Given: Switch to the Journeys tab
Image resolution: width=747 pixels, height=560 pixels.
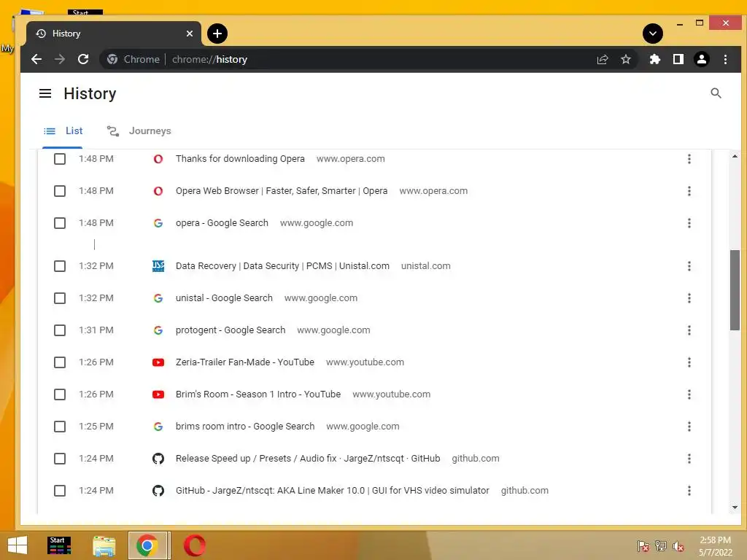Looking at the screenshot, I should [139, 131].
